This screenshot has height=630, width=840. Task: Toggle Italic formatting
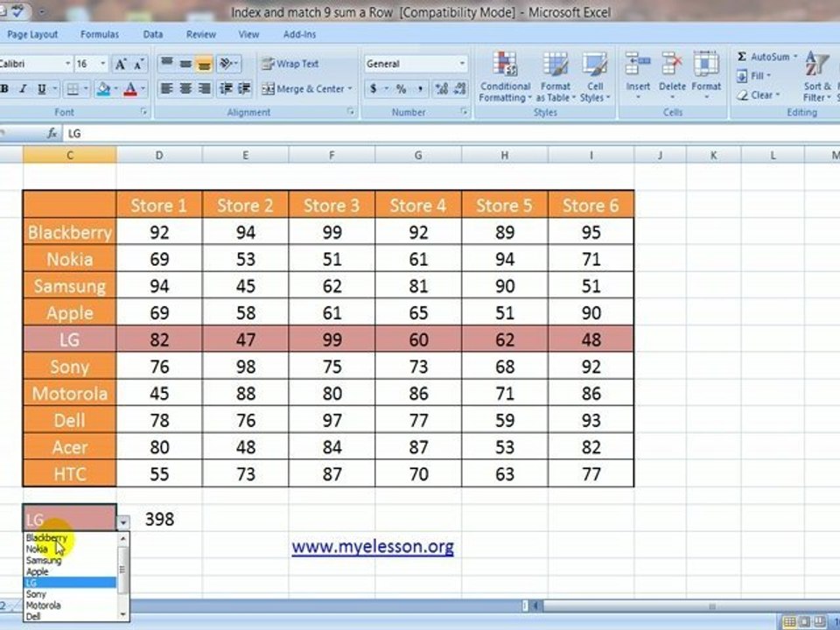click(x=23, y=89)
